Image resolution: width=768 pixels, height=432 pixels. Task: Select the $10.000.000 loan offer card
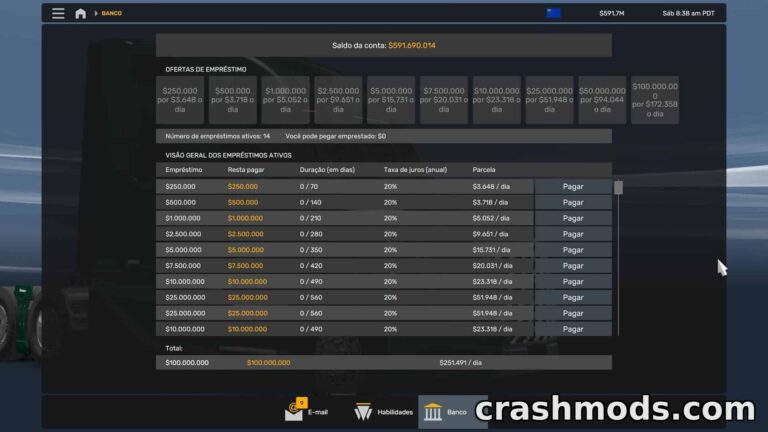497,100
